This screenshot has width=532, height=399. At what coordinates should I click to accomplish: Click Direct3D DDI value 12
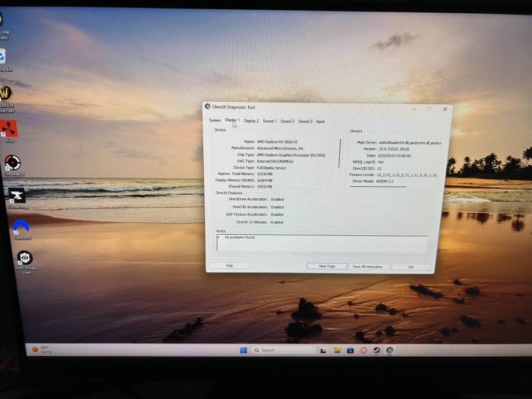pos(379,168)
